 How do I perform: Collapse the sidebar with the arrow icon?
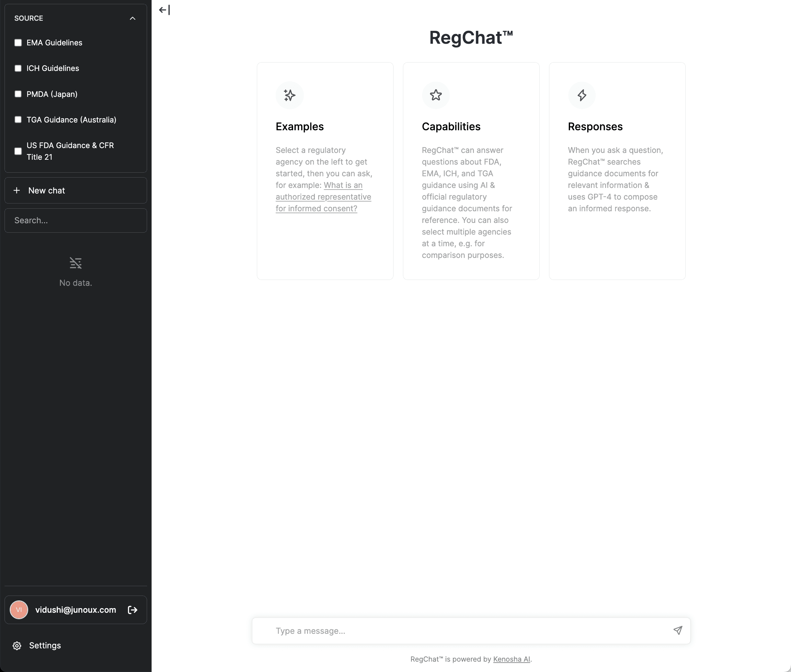tap(164, 10)
